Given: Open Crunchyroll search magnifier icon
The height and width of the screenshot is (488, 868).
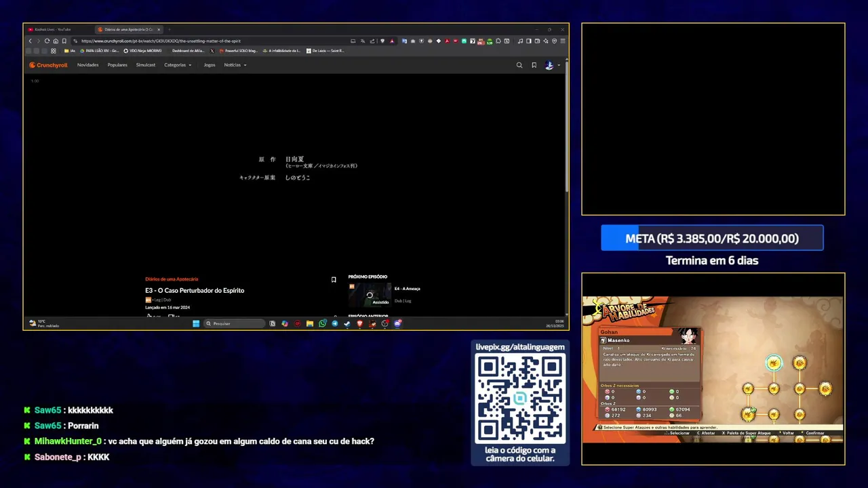Looking at the screenshot, I should coord(519,65).
